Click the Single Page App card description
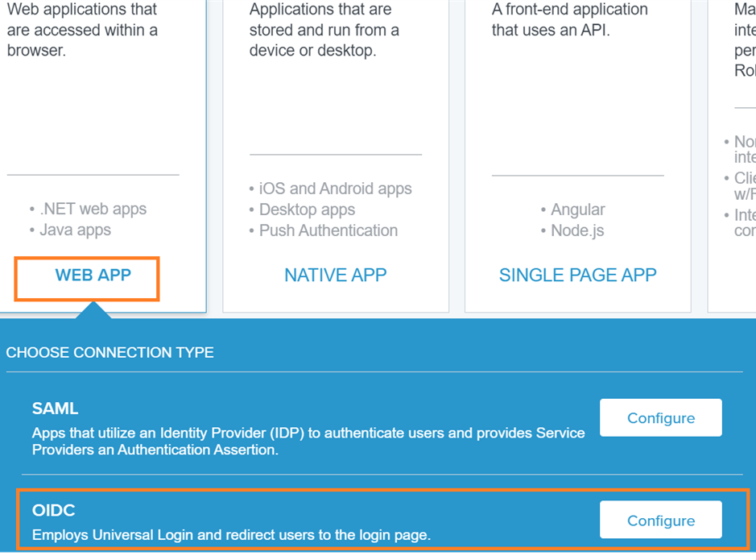This screenshot has width=756, height=560. click(568, 19)
